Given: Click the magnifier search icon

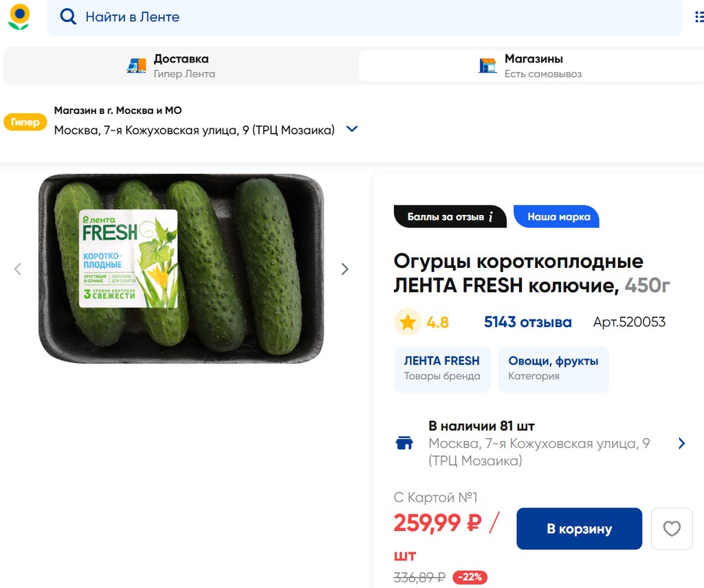Looking at the screenshot, I should point(68,17).
